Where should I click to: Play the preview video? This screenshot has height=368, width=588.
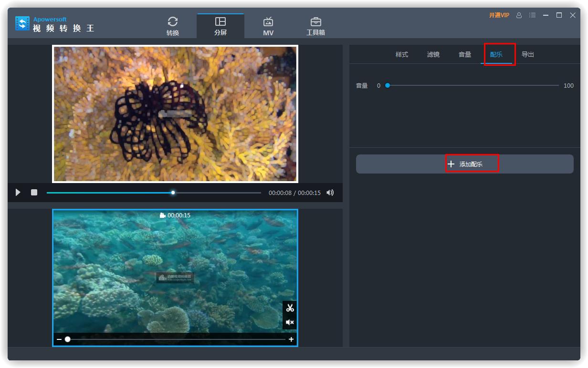coord(18,193)
